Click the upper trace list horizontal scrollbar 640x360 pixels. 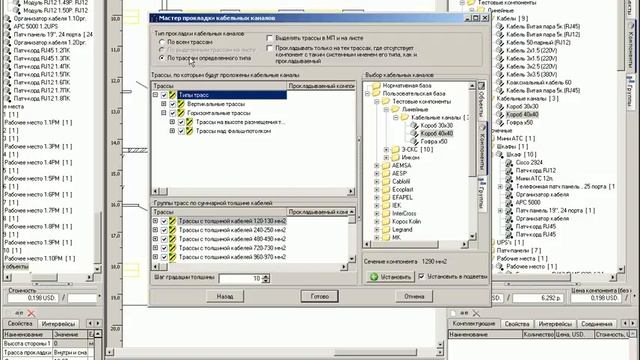pyautogui.click(x=253, y=191)
